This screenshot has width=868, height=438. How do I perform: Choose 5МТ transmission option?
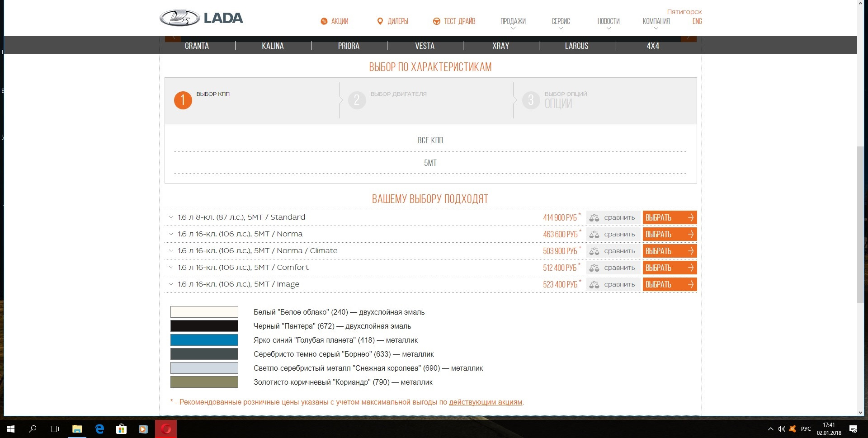pos(430,163)
